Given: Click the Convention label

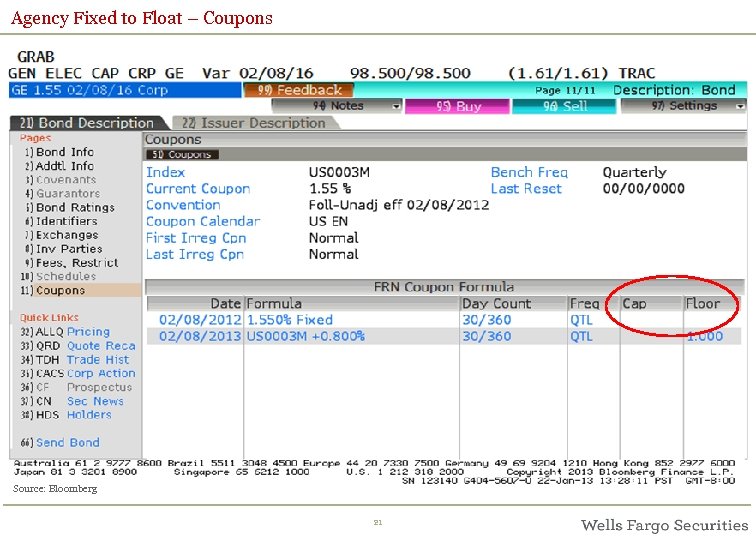Looking at the screenshot, I should click(183, 205).
